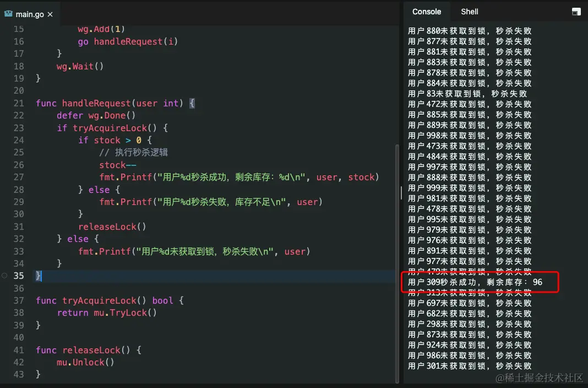Click 'mu.Unlock()' code line
Screen dimensions: 588x388
point(85,363)
